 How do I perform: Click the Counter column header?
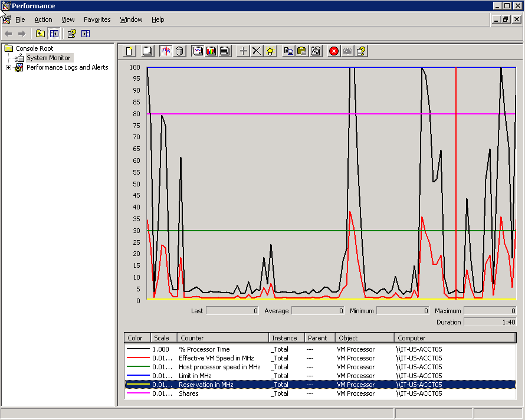(x=192, y=338)
